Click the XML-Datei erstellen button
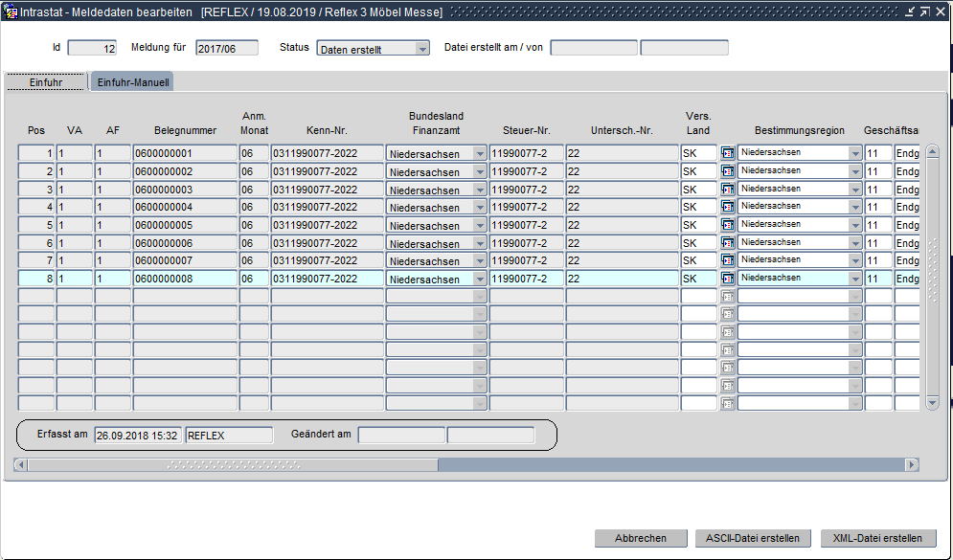This screenshot has height=560, width=953. (x=878, y=538)
